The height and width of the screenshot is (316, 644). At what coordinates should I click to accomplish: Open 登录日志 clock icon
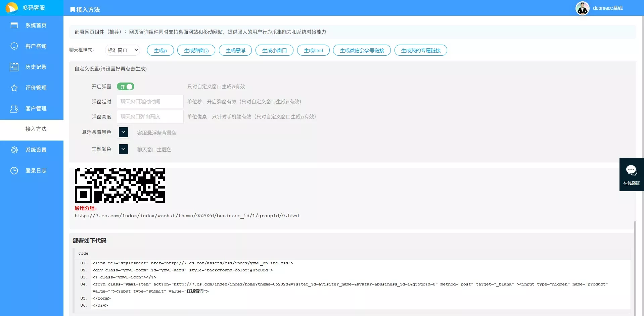point(14,171)
